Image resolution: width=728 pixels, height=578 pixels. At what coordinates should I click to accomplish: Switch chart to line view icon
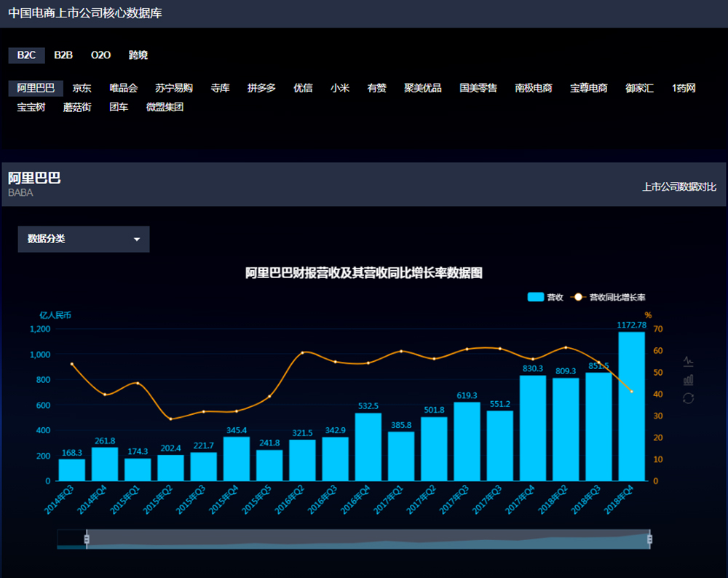coord(688,361)
